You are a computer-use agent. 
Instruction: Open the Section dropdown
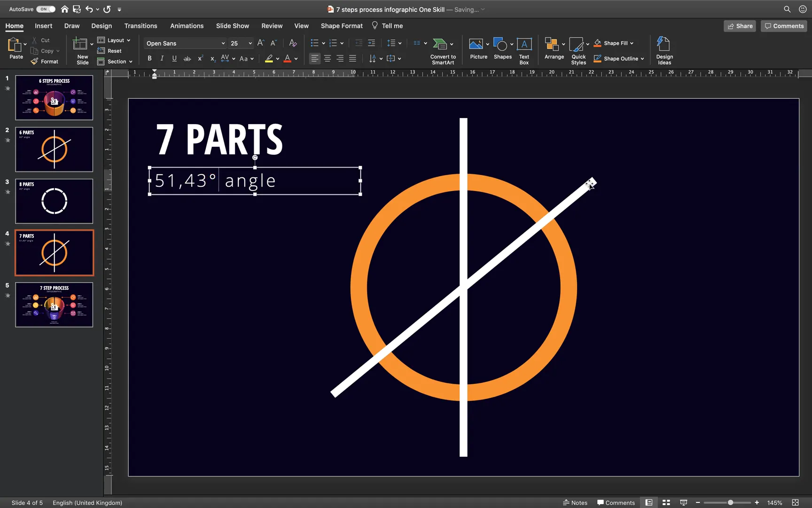tap(115, 62)
